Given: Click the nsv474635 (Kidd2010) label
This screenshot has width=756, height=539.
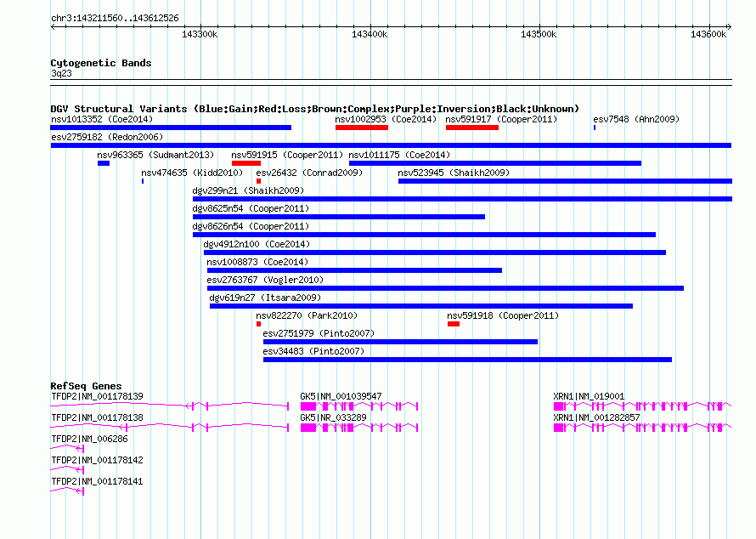Looking at the screenshot, I should 192,173.
